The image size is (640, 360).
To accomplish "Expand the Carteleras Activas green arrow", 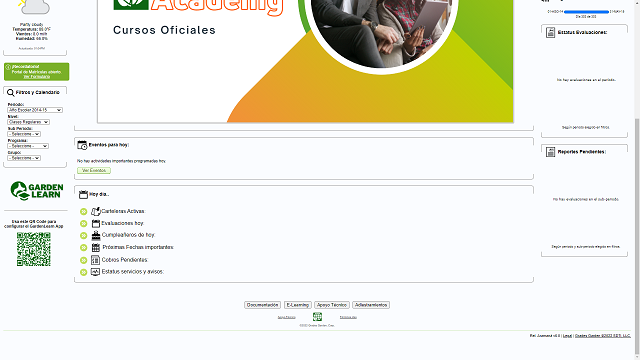I will [84, 211].
